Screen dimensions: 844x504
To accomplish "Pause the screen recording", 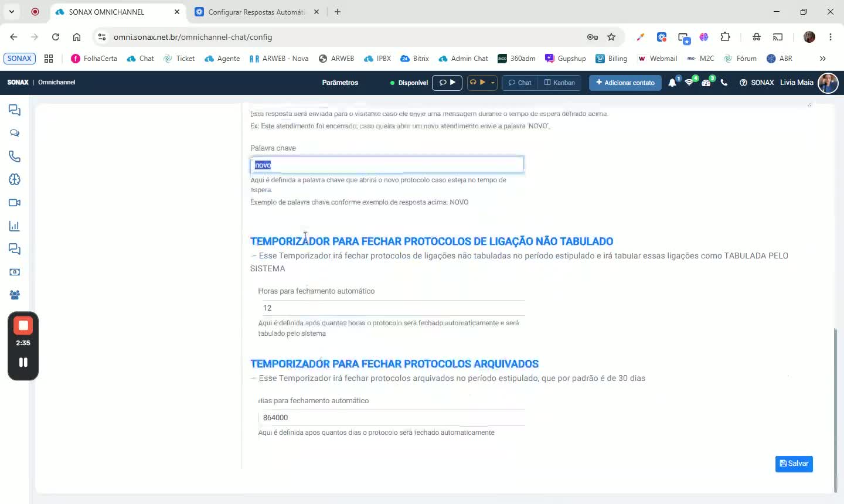I will coord(23,362).
